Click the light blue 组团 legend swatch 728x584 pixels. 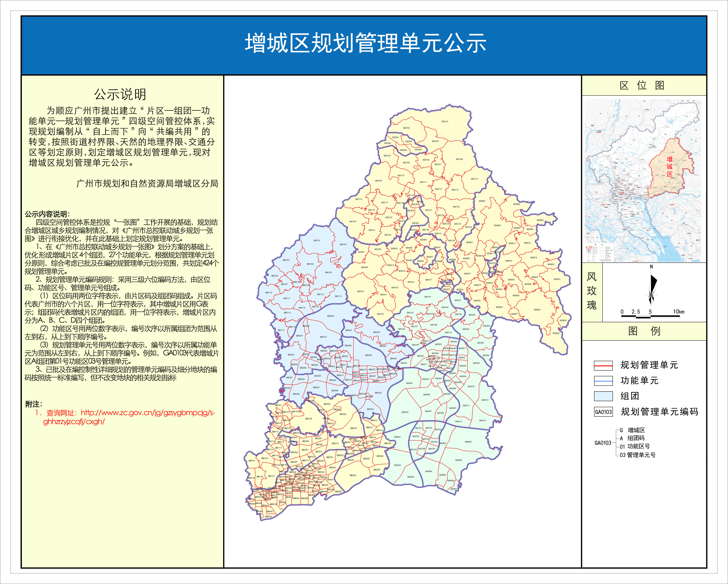click(603, 396)
